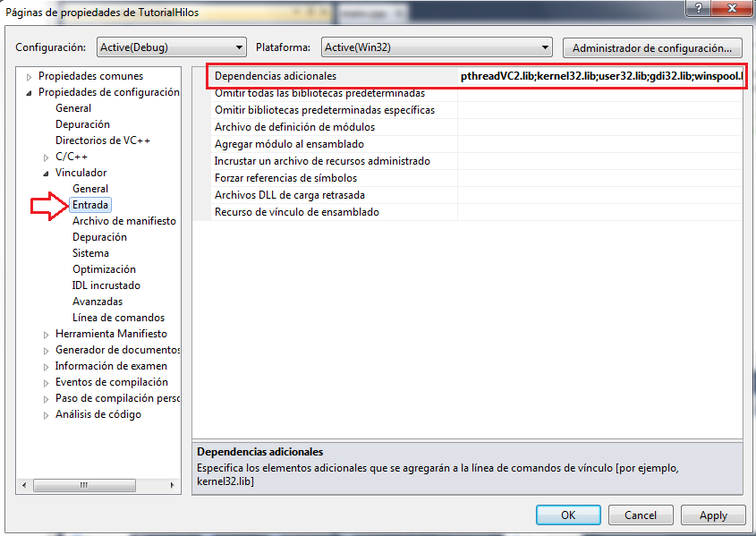Screen dimensions: 756x536
Task: Select Omitir todas las bibliotecas predeterminadas row
Action: pos(319,93)
